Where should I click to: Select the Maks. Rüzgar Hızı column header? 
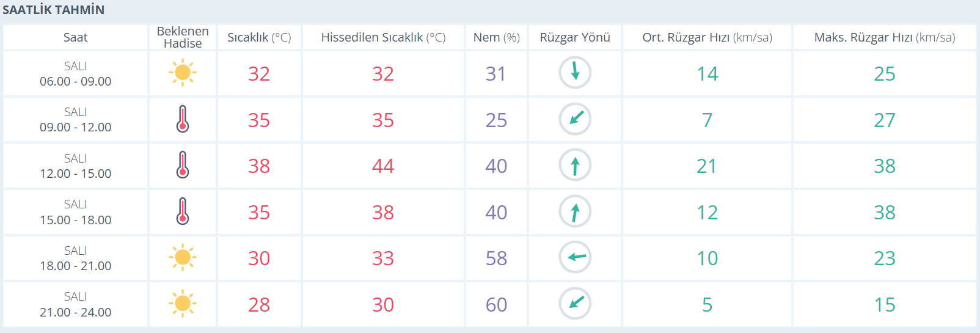point(885,37)
